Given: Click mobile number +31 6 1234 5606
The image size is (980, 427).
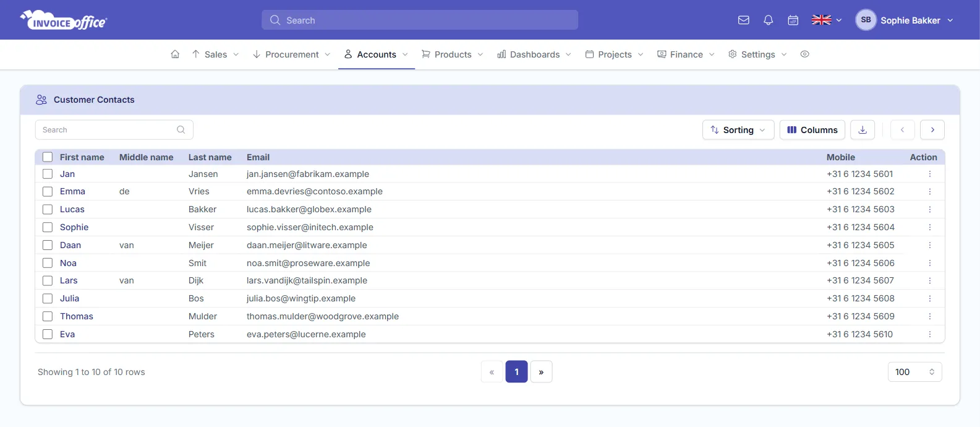Looking at the screenshot, I should tap(861, 263).
